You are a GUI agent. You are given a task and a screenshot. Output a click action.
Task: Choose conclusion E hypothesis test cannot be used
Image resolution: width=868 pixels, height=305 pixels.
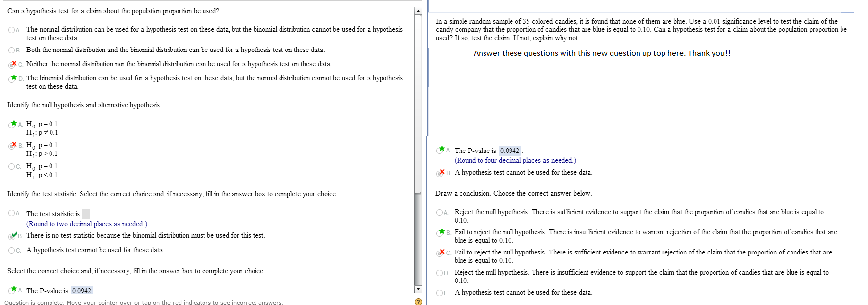439,293
